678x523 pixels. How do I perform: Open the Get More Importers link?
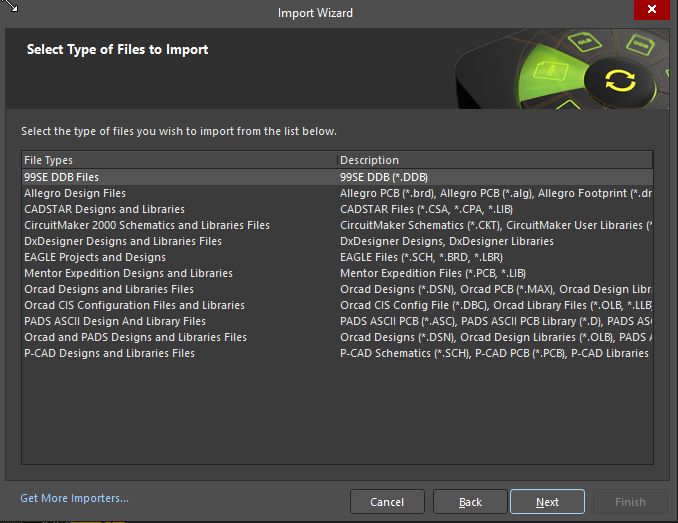tap(74, 498)
